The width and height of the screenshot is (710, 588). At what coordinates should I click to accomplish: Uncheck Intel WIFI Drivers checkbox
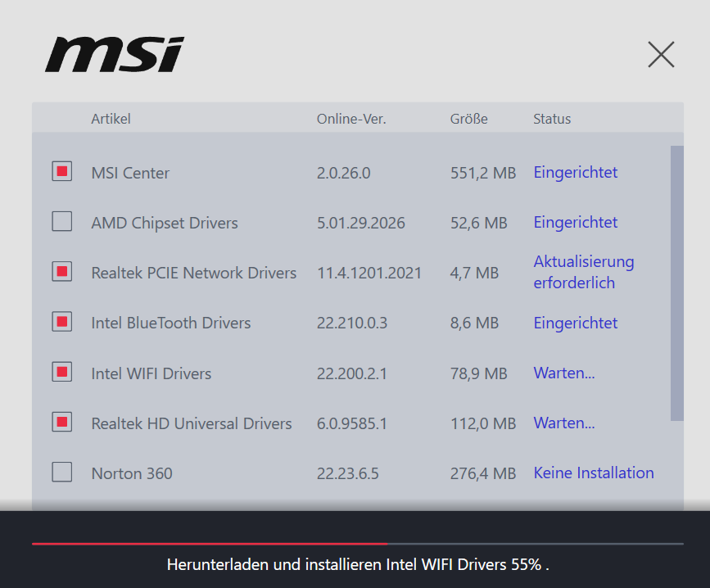click(x=62, y=372)
